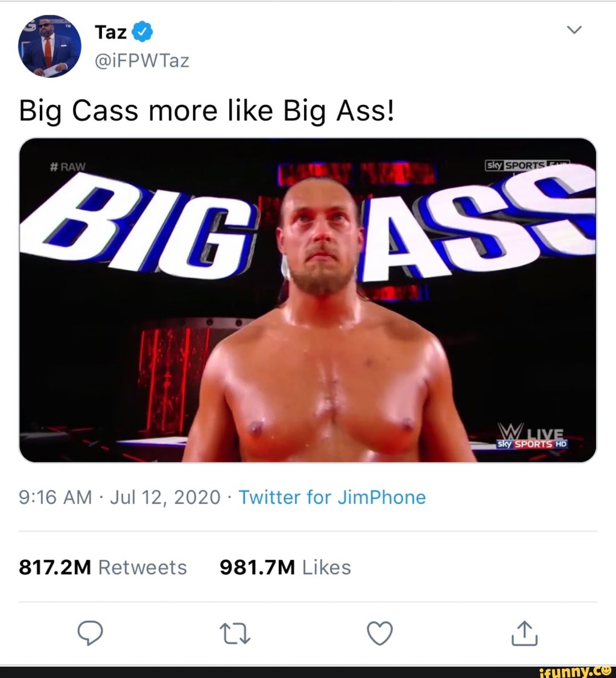Click the Taz display name

point(111,32)
